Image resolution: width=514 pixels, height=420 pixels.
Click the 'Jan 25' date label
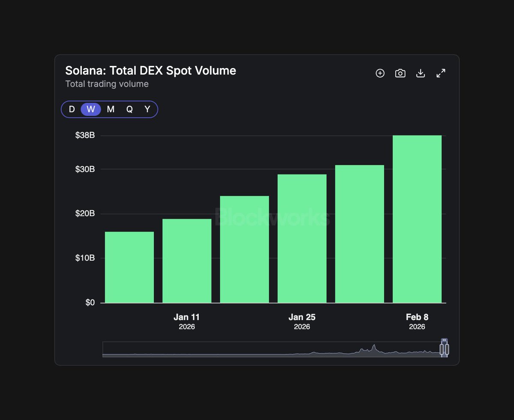click(x=302, y=317)
